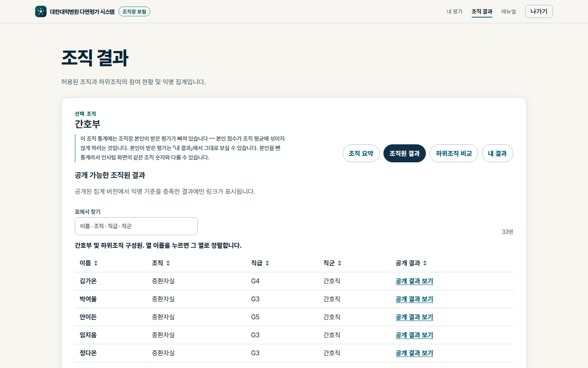The height and width of the screenshot is (368, 588).
Task: Open 임지음's 공개 결과 보기 link
Action: point(414,335)
